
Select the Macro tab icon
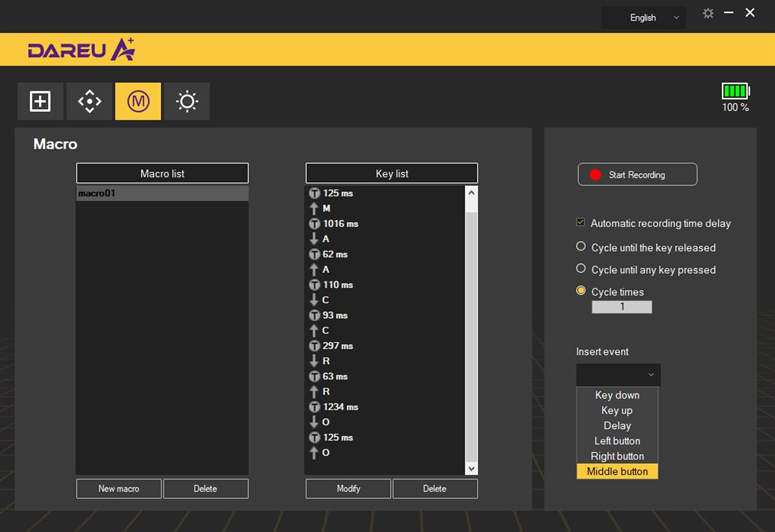(x=138, y=101)
